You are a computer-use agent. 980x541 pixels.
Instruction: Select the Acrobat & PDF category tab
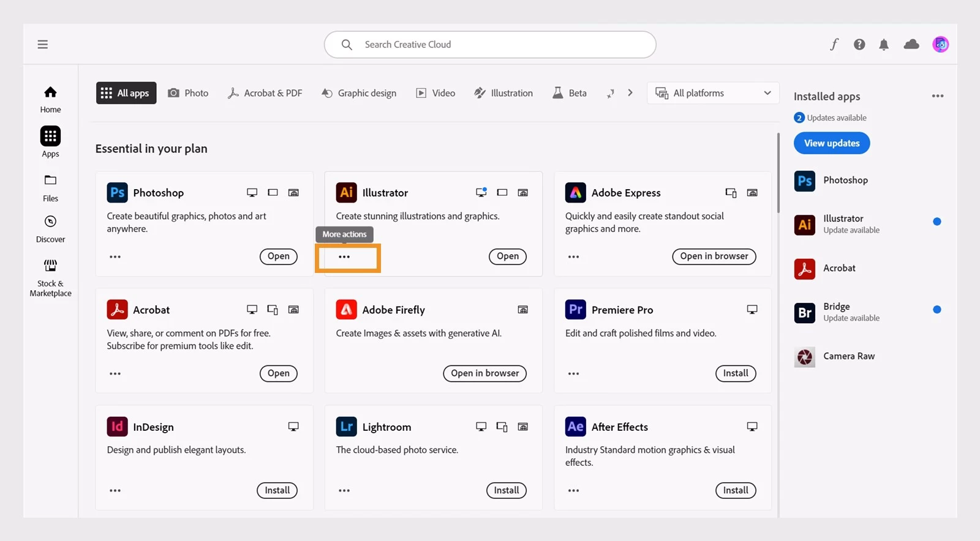click(265, 93)
